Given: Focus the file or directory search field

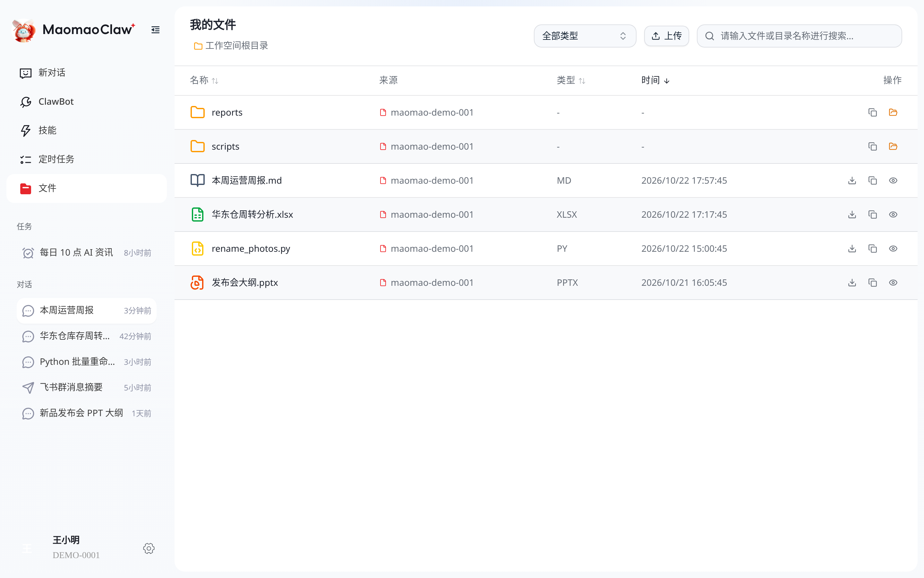Looking at the screenshot, I should point(799,36).
